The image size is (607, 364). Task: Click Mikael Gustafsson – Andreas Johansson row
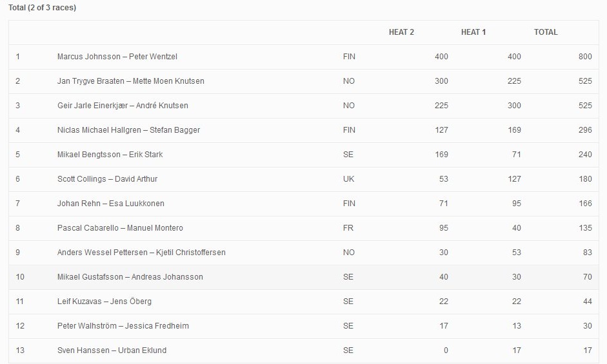click(130, 277)
